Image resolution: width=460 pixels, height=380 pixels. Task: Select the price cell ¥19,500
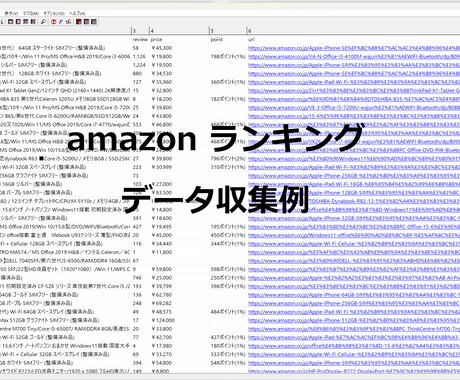tap(162, 65)
